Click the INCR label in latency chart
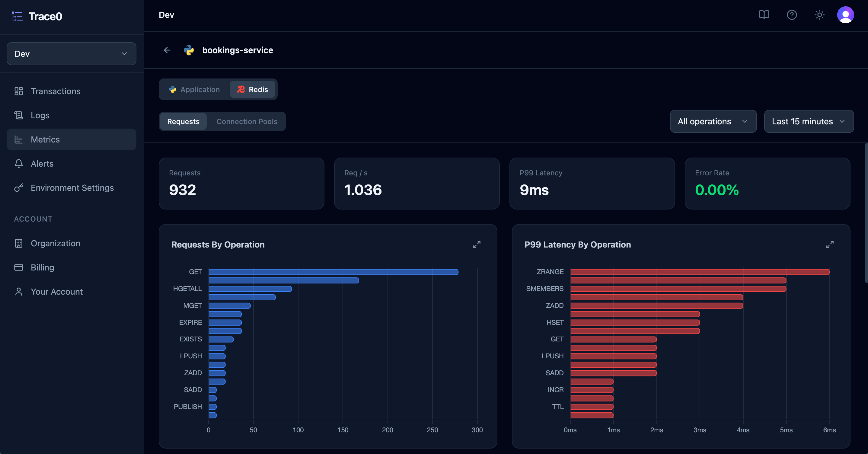 click(555, 390)
